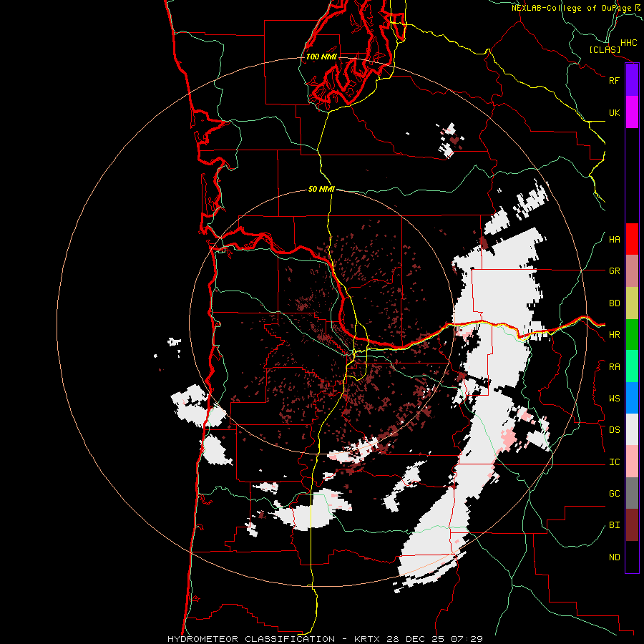Click the HA red legend swatch

click(632, 239)
